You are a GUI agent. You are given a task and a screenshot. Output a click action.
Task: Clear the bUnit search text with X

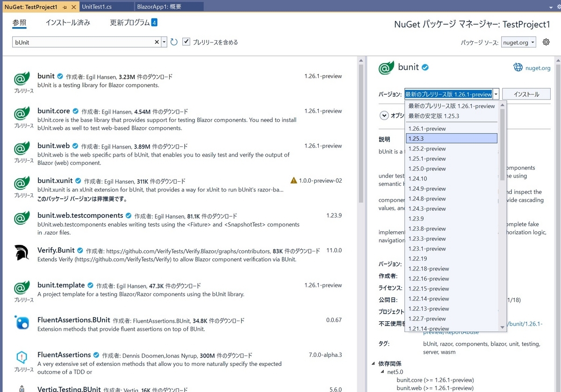[157, 42]
